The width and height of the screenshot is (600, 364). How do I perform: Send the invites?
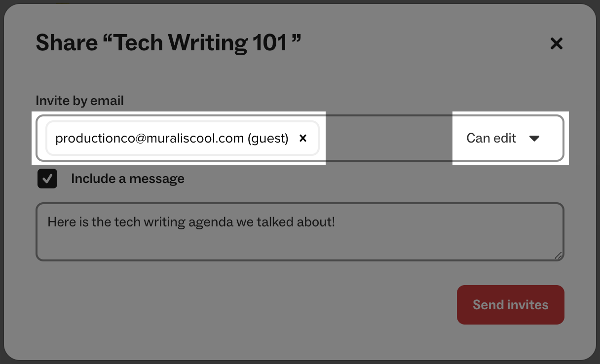coord(510,305)
